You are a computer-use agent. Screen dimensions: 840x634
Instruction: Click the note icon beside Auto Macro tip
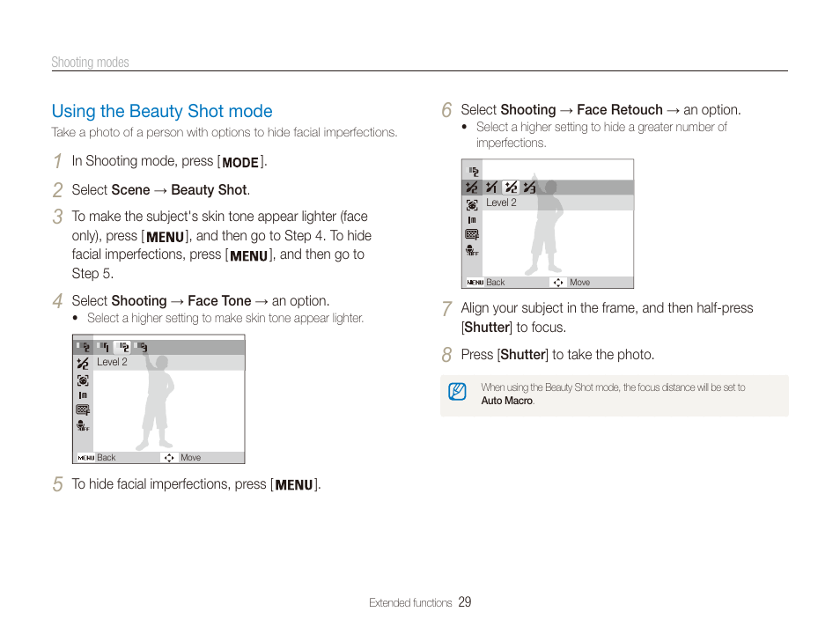coord(458,392)
